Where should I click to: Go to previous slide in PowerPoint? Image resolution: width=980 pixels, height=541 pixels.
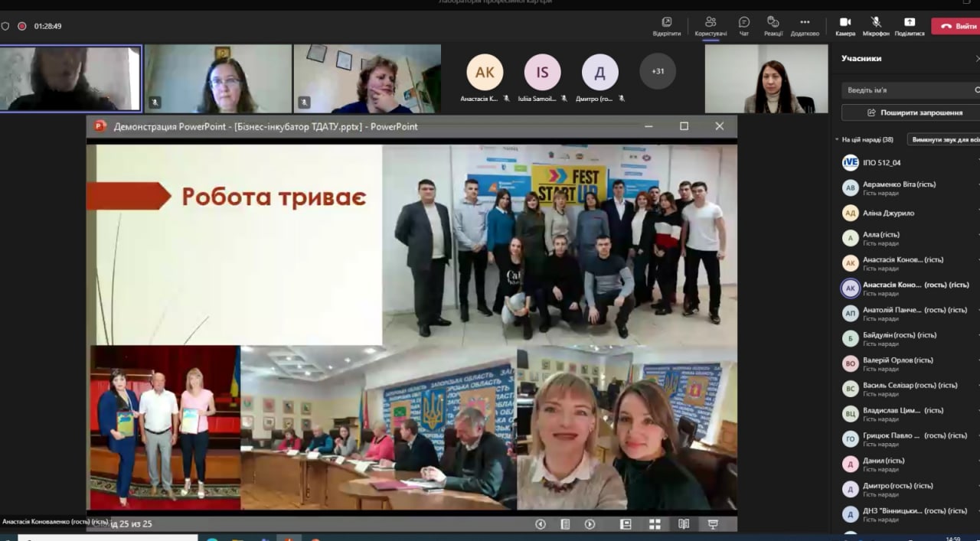pos(541,524)
